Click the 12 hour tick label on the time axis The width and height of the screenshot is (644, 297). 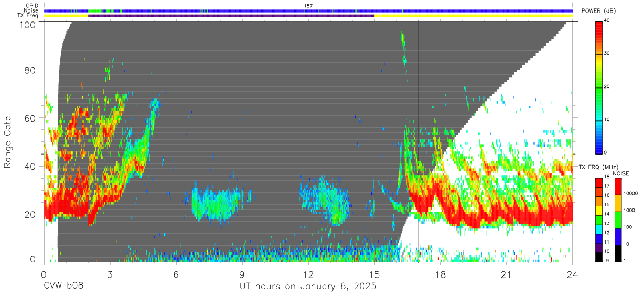coord(308,274)
